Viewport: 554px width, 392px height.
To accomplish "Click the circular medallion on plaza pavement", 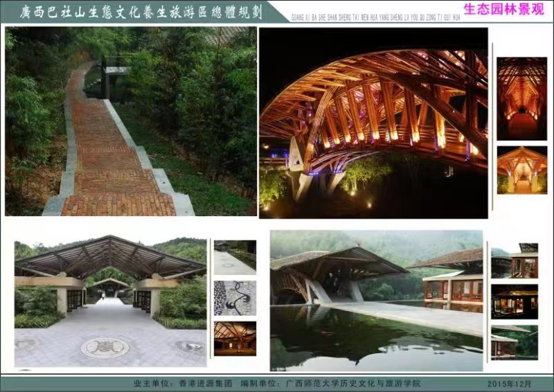I will tap(105, 348).
